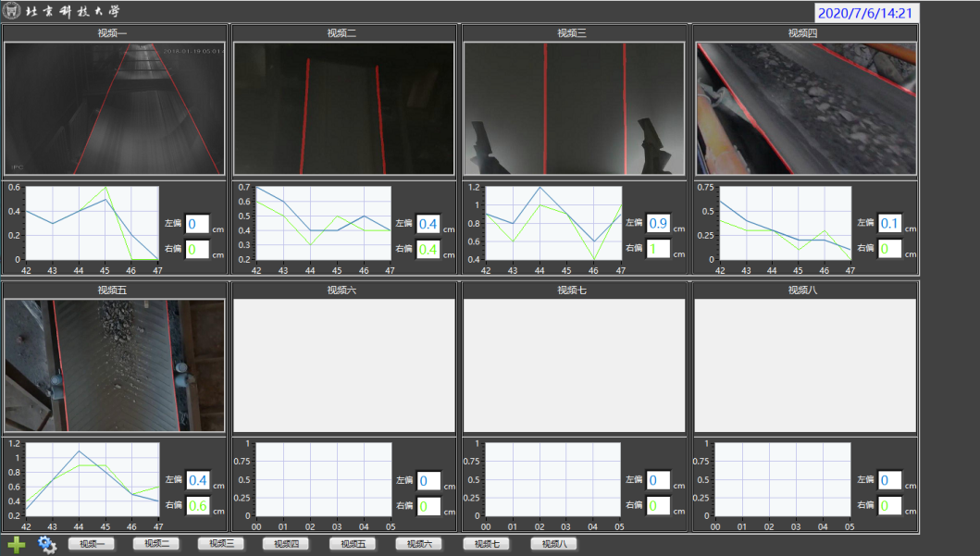This screenshot has width=980, height=556.
Task: Select the 视频三 bottom button
Action: pyautogui.click(x=221, y=544)
